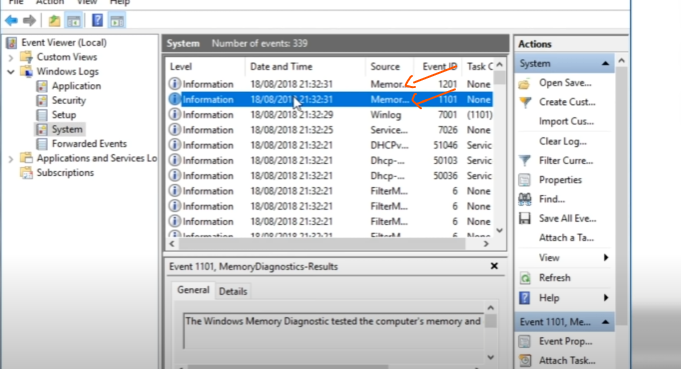Click event list horizontal scroll left arrow

172,244
